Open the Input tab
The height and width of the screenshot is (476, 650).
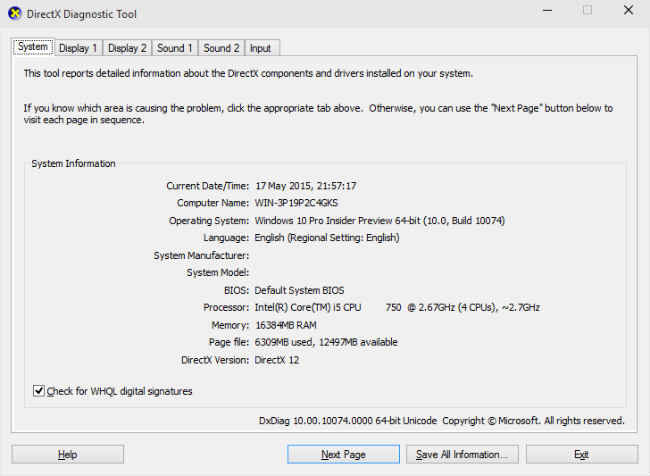click(x=260, y=48)
